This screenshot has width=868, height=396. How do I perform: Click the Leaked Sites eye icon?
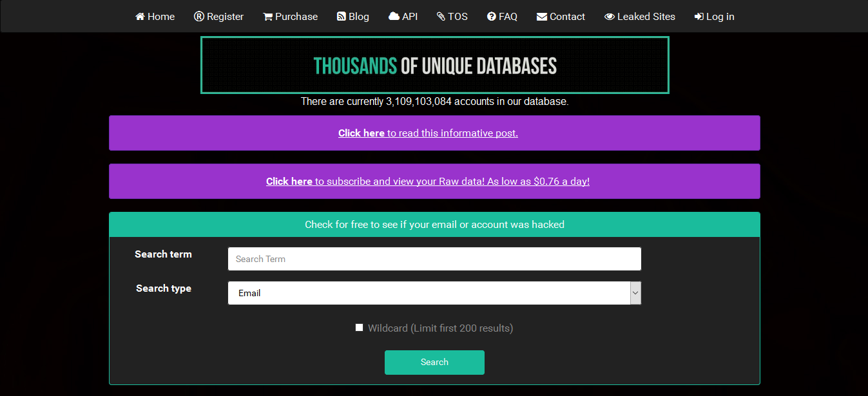pyautogui.click(x=610, y=17)
